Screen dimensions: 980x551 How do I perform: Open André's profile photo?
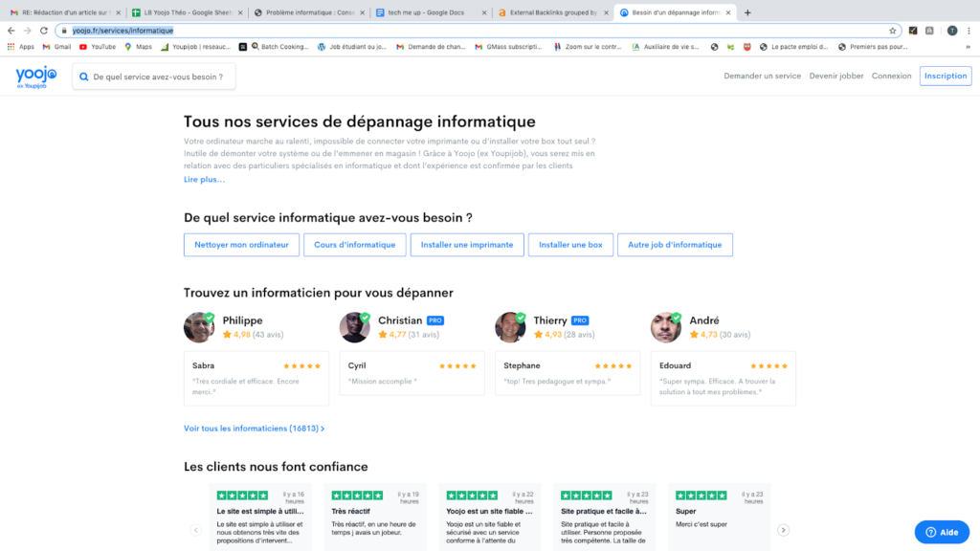666,327
